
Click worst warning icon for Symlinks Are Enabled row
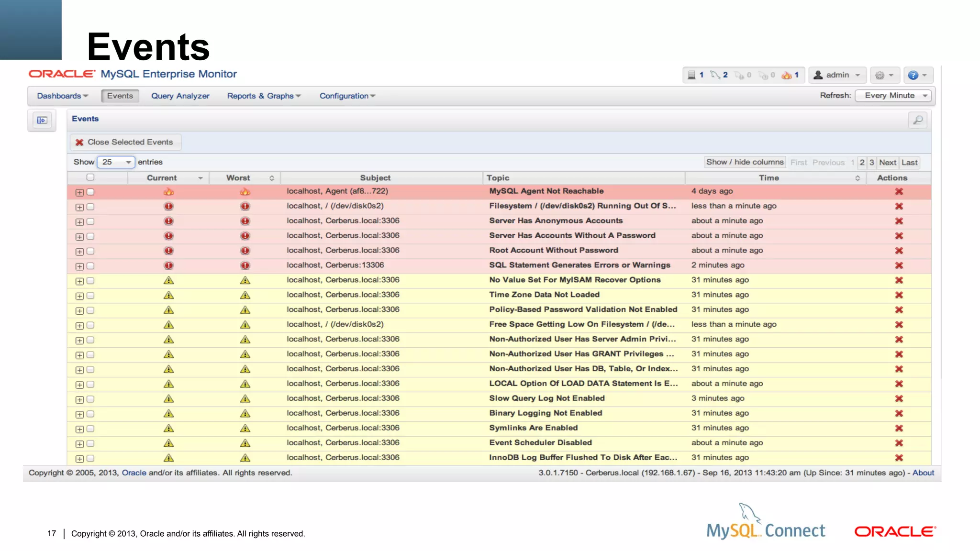(245, 428)
